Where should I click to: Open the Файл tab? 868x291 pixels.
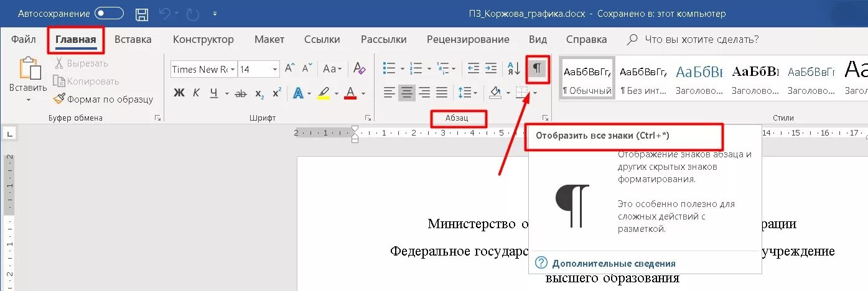tap(23, 39)
